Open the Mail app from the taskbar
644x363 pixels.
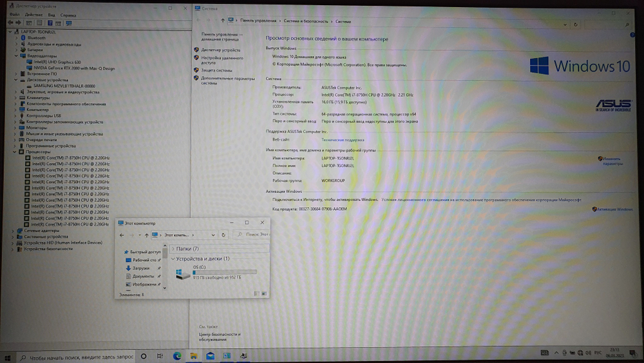pos(211,356)
